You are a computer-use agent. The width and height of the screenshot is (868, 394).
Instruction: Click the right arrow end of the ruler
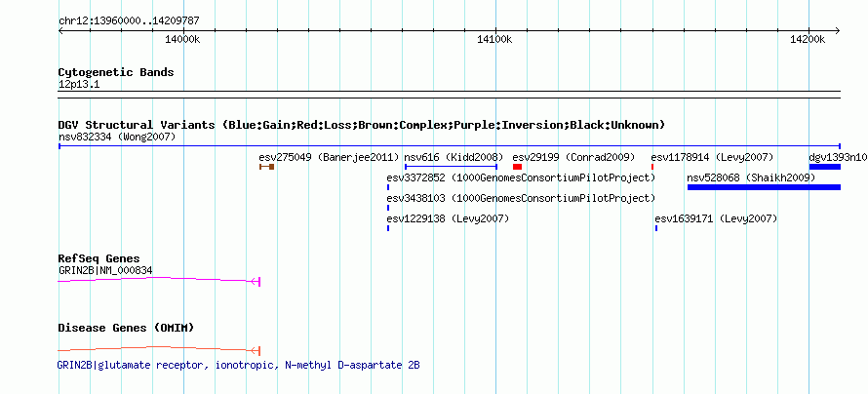tap(838, 30)
